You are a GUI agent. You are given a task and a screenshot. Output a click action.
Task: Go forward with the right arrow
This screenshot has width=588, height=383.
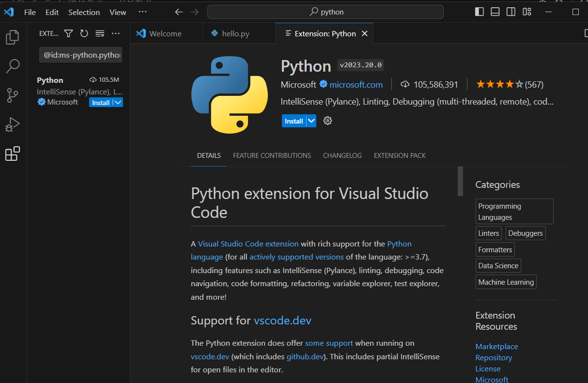(194, 12)
